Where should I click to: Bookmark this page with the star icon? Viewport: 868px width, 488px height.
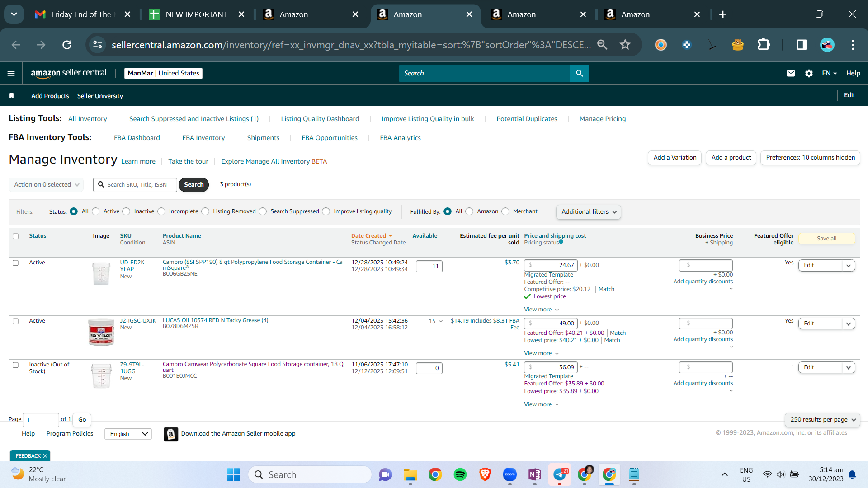[x=625, y=45]
